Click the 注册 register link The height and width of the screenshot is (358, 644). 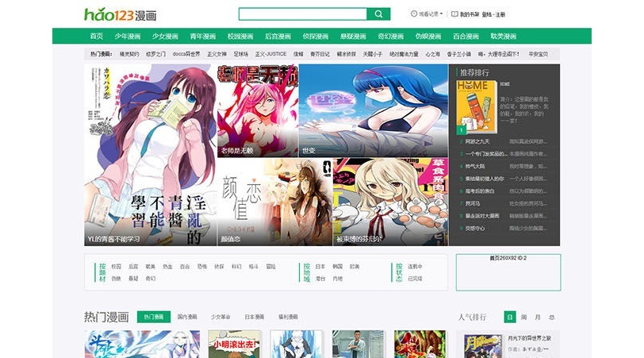(500, 14)
